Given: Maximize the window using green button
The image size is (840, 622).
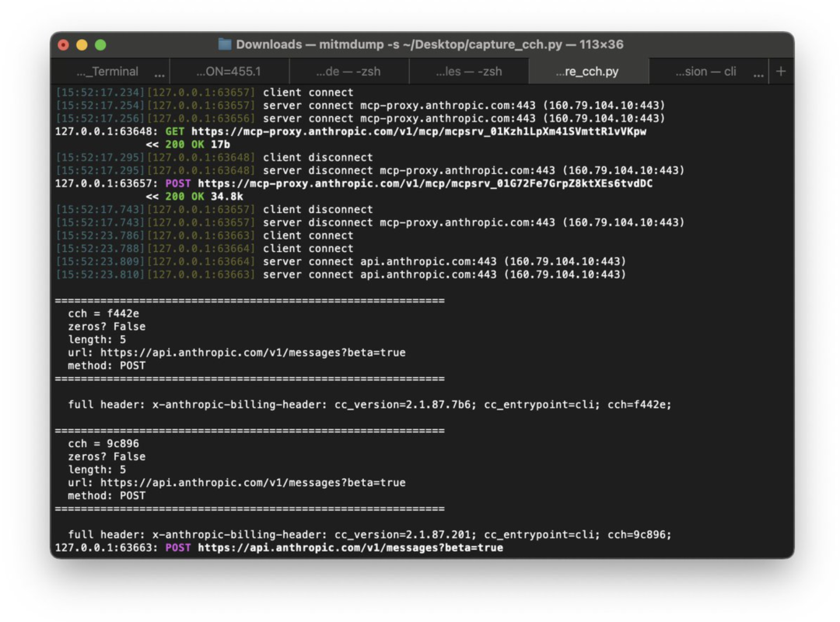Looking at the screenshot, I should tap(100, 45).
